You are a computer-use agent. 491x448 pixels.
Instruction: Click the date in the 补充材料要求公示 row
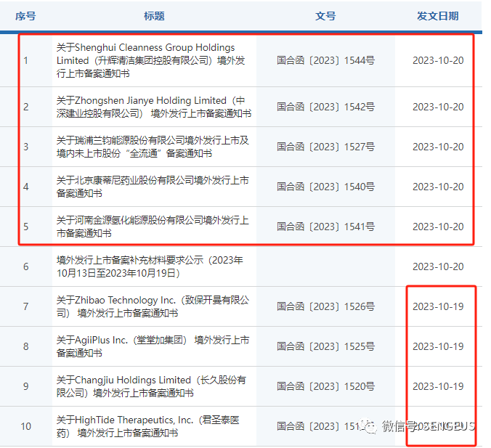[x=438, y=266]
